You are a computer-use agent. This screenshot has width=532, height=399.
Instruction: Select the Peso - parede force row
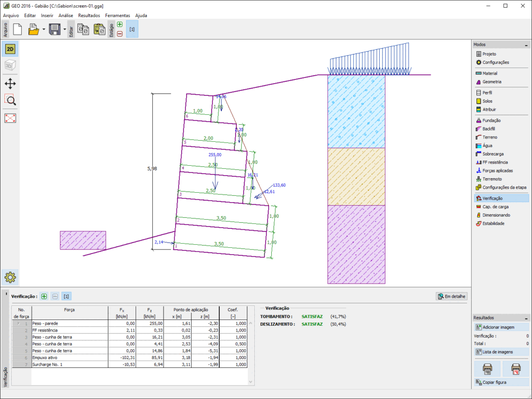pyautogui.click(x=129, y=324)
